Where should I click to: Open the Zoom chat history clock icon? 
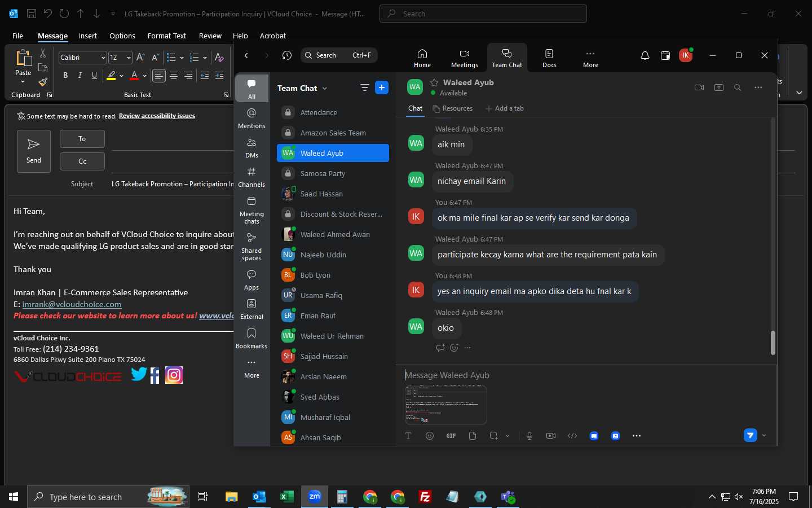[x=287, y=55]
